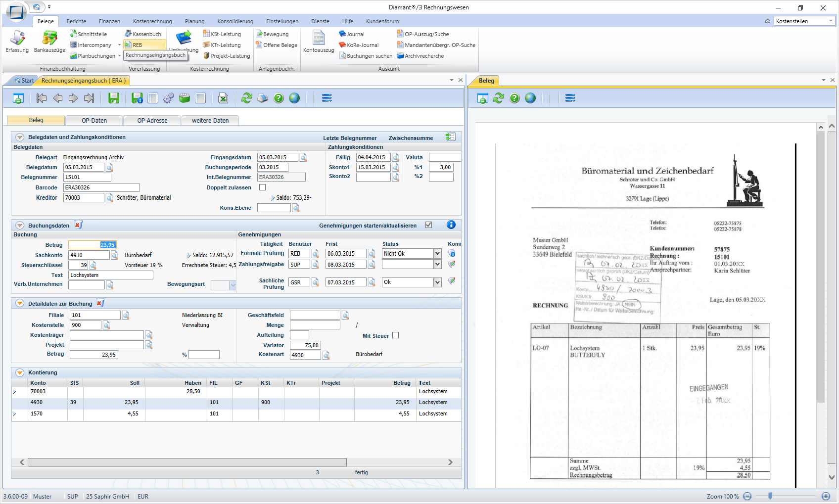The height and width of the screenshot is (504, 839).
Task: Go to first record arrow icon
Action: (x=42, y=98)
